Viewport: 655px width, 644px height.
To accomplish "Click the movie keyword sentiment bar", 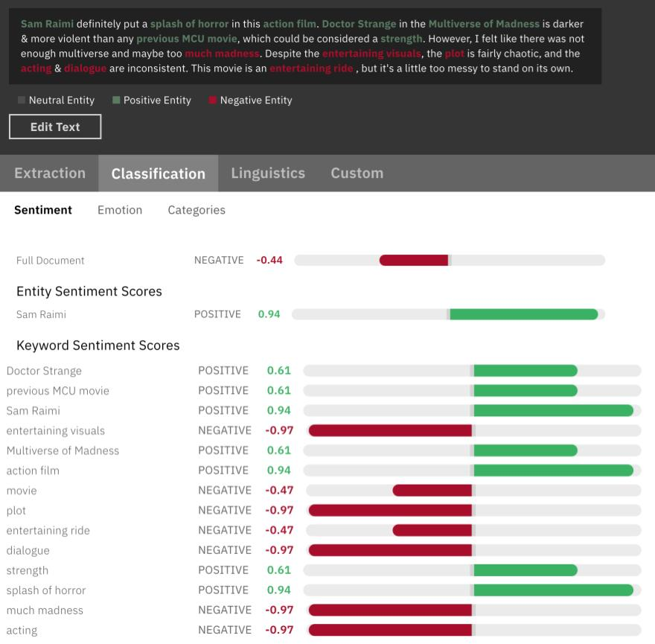I will point(472,490).
